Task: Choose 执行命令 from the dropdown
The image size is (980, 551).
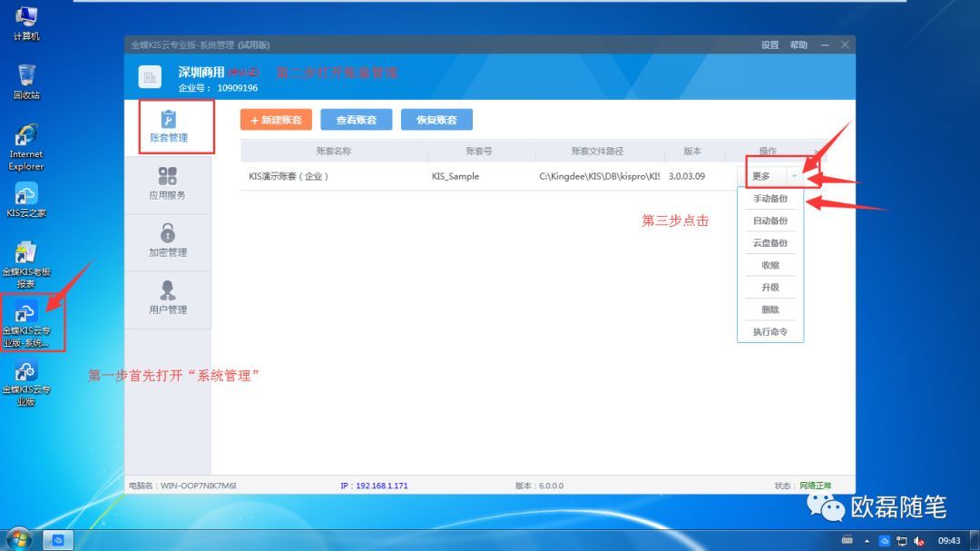Action: pos(770,331)
